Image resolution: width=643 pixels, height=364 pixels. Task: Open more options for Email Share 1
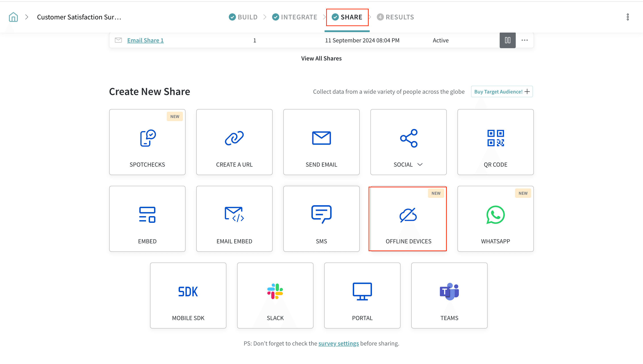tap(524, 40)
